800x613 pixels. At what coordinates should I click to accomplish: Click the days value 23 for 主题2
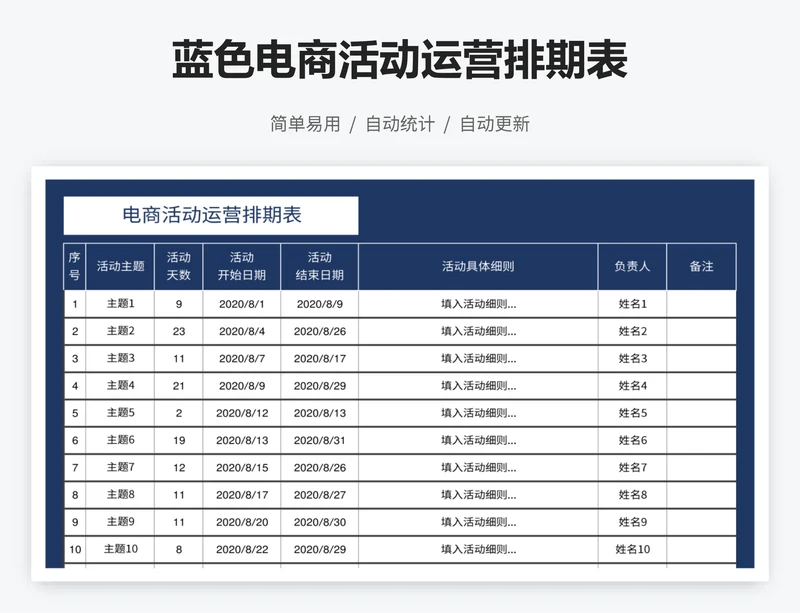[x=179, y=331]
